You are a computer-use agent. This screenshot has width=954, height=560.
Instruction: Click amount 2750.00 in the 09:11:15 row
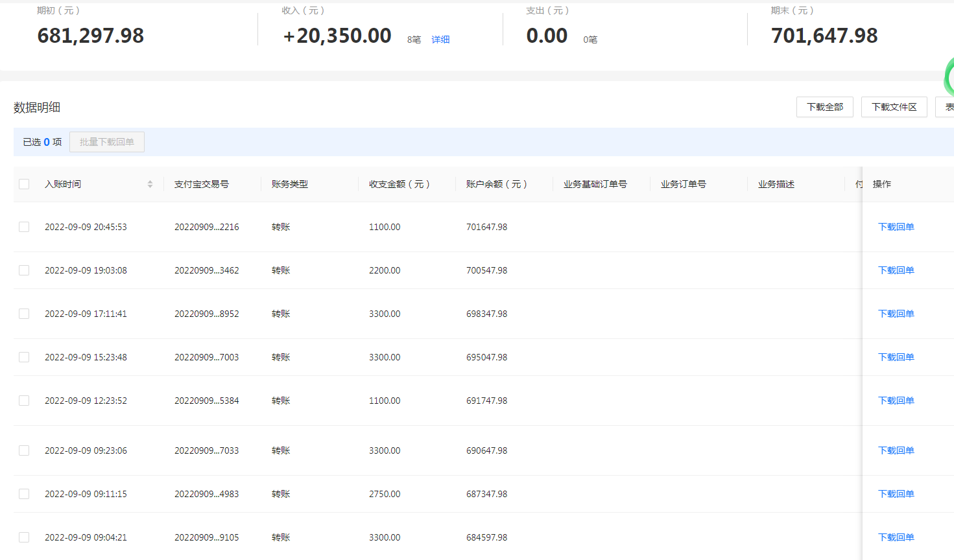point(385,494)
